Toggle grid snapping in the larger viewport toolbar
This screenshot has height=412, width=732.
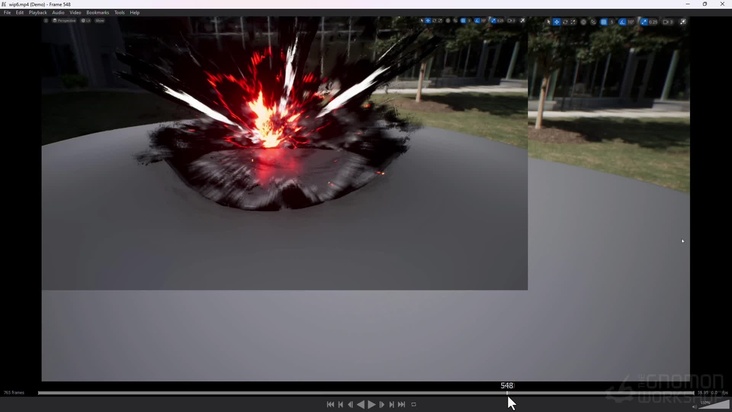pyautogui.click(x=604, y=22)
